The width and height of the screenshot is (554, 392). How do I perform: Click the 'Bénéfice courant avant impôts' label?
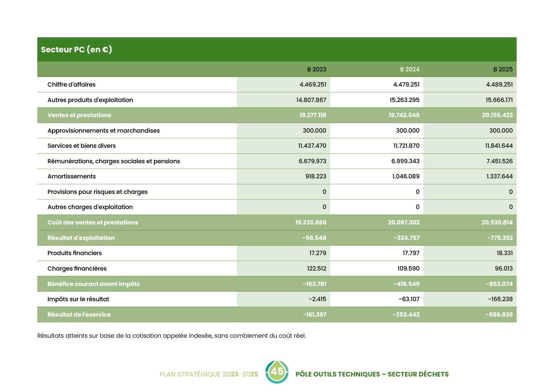(93, 284)
